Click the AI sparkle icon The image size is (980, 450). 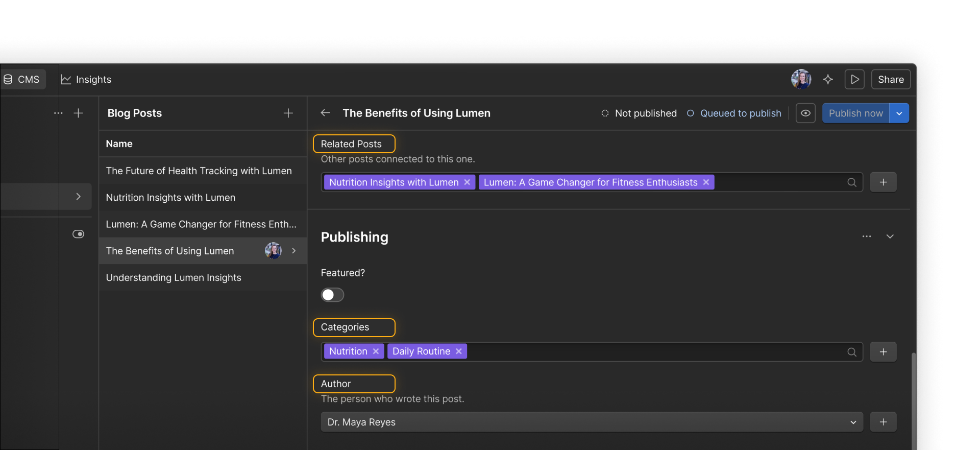coord(828,80)
